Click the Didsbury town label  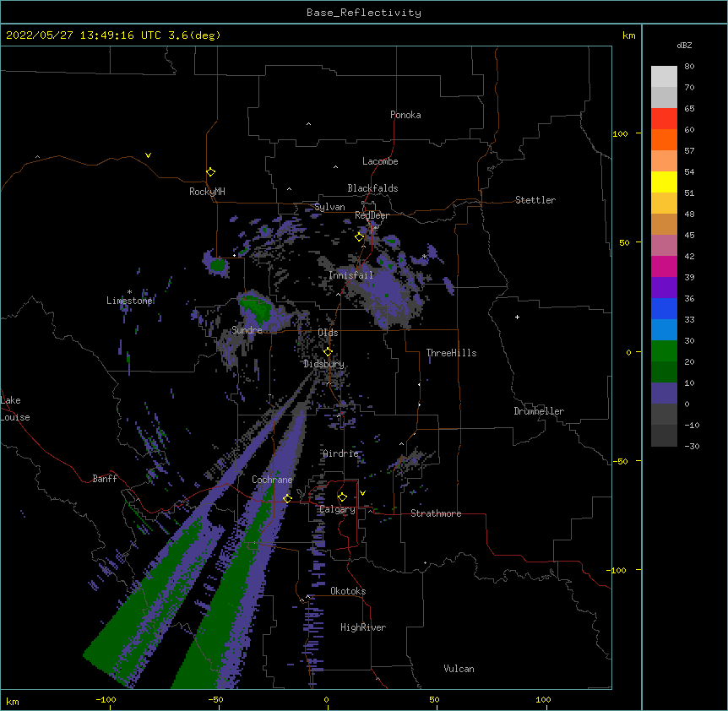pyautogui.click(x=324, y=364)
